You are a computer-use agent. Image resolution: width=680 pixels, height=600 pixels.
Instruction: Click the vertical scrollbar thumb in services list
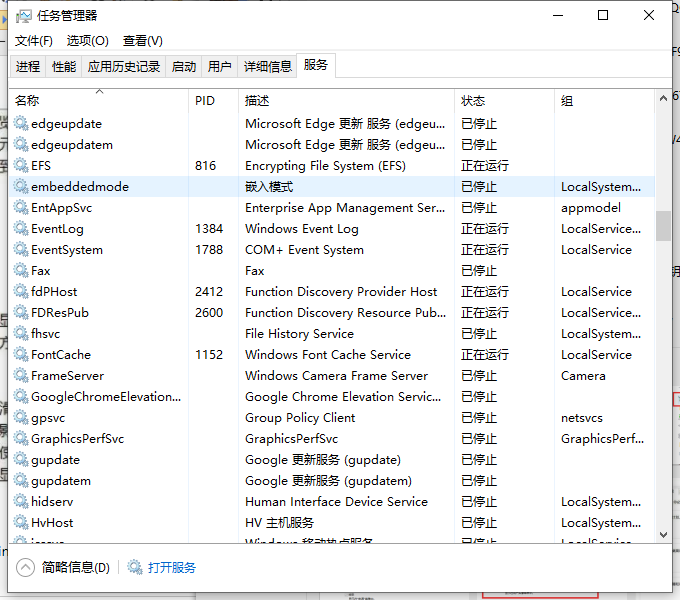663,226
